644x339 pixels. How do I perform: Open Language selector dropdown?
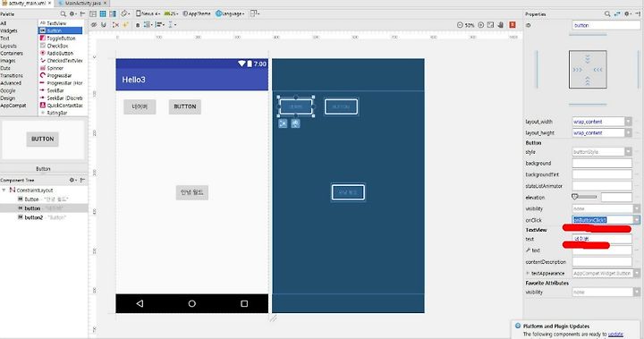pyautogui.click(x=230, y=13)
